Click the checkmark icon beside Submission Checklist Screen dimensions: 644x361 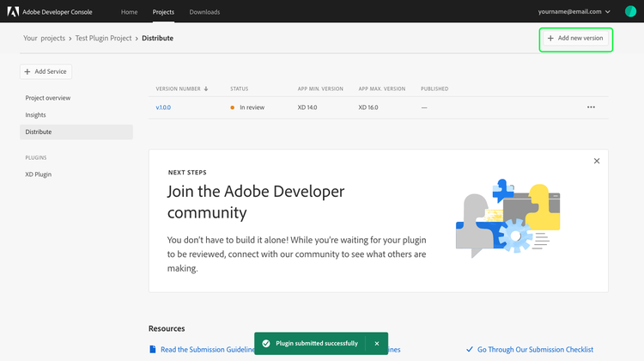470,350
